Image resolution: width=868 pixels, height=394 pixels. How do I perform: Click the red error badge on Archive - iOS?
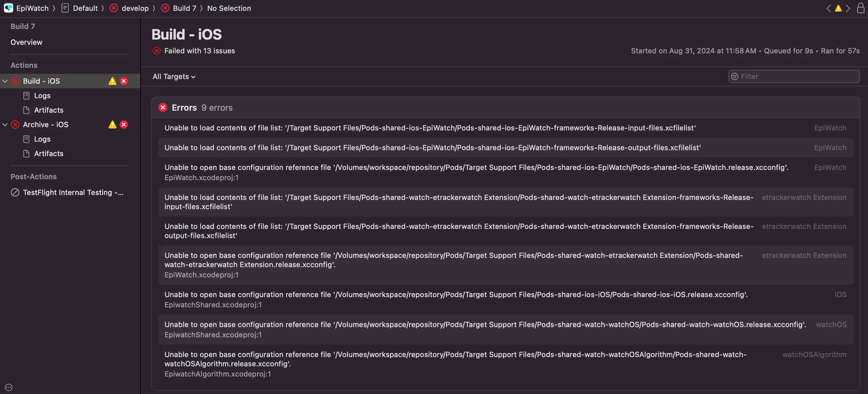(x=124, y=125)
